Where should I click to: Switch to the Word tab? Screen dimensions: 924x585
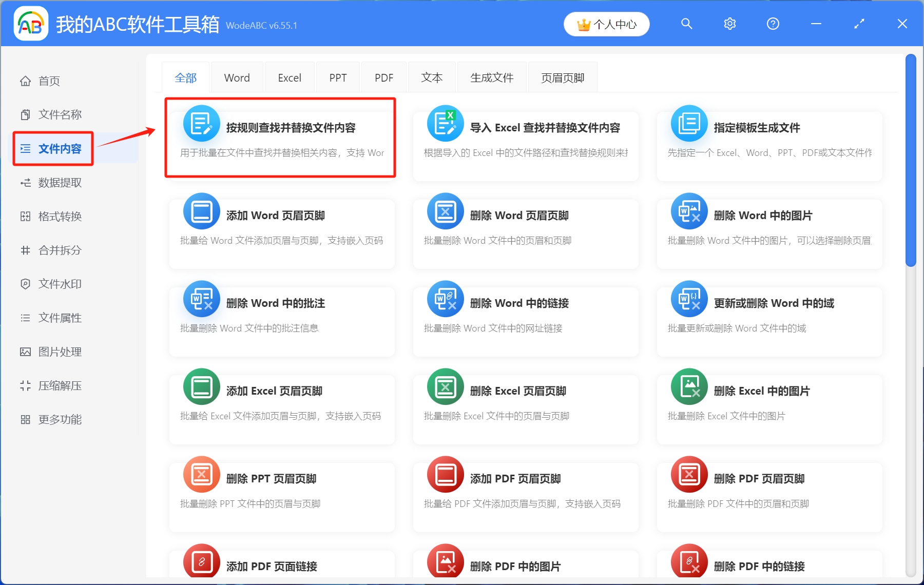pyautogui.click(x=236, y=77)
